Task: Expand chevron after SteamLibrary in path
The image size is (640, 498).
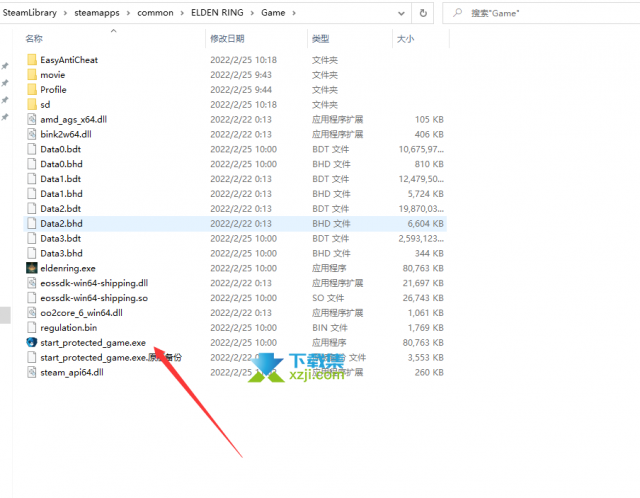Action: 65,13
